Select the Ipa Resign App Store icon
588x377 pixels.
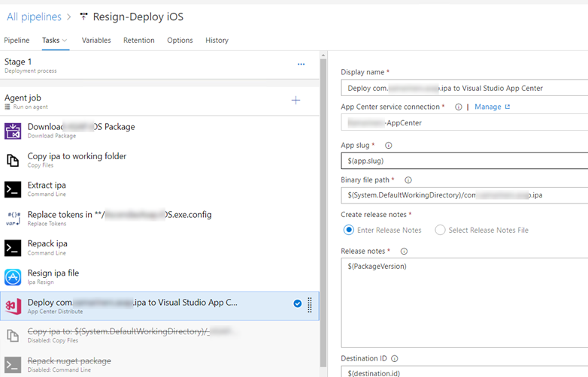point(13,277)
